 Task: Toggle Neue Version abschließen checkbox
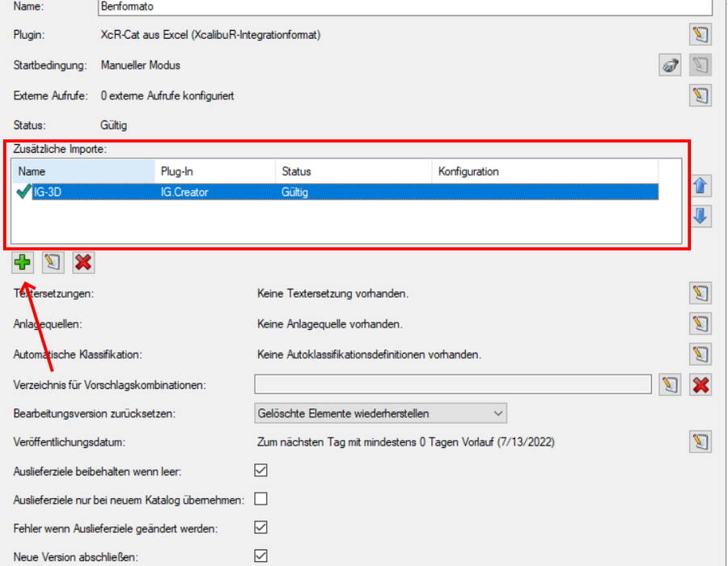(x=261, y=555)
